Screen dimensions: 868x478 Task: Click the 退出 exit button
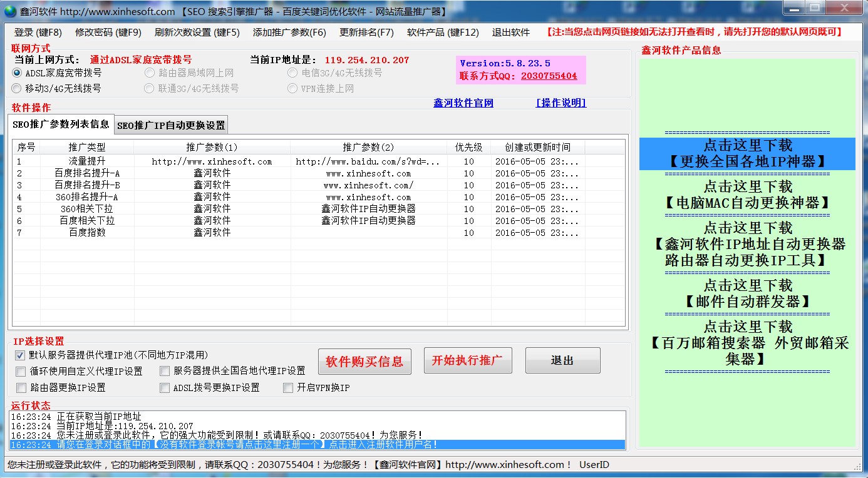562,360
